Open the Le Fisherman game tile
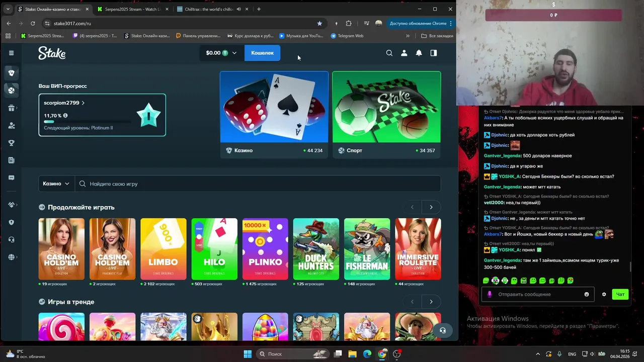This screenshot has width=644, height=362. coord(367,249)
